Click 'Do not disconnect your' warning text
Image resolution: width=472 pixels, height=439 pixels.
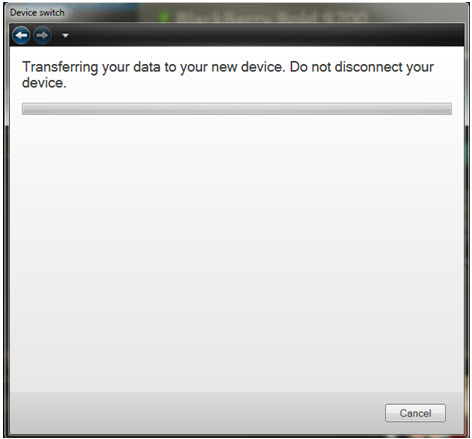362,67
